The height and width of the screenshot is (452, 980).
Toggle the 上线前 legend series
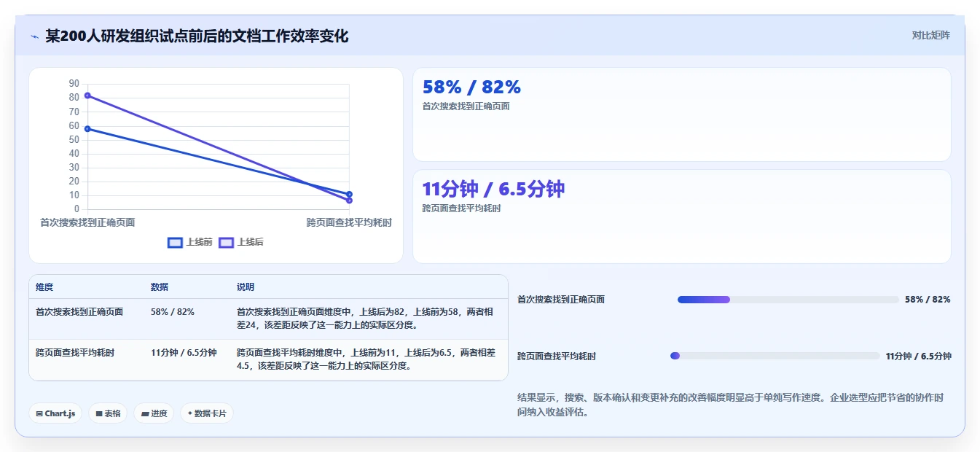[x=189, y=243]
